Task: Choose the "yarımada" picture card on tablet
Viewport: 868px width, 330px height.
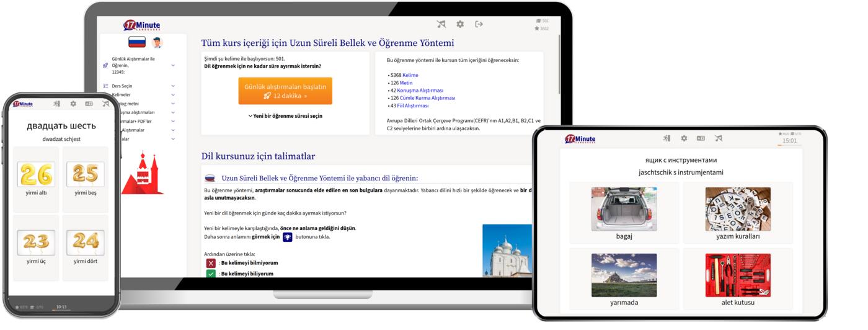Action: [624, 279]
